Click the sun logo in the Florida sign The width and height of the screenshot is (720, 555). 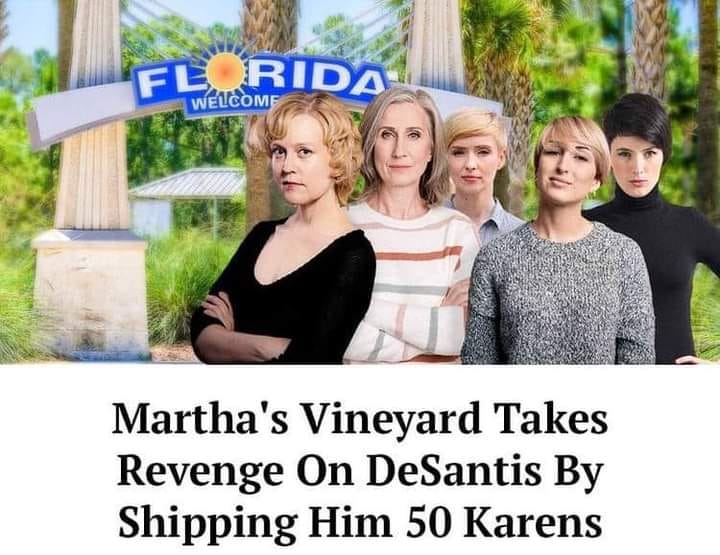click(x=224, y=72)
